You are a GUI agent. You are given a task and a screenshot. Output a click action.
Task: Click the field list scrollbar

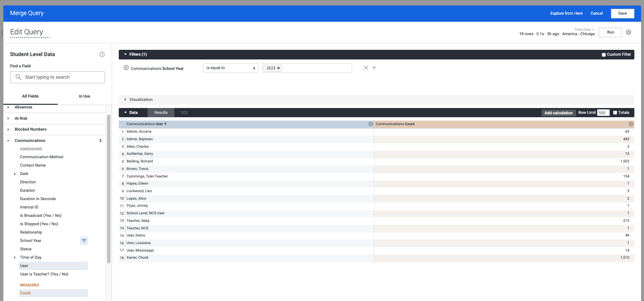pos(109,188)
